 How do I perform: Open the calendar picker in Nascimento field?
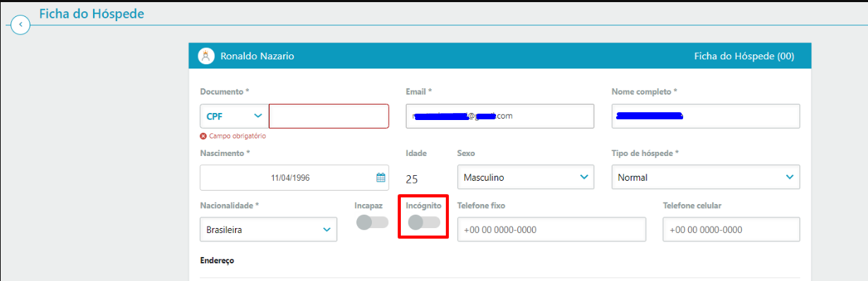tap(380, 178)
